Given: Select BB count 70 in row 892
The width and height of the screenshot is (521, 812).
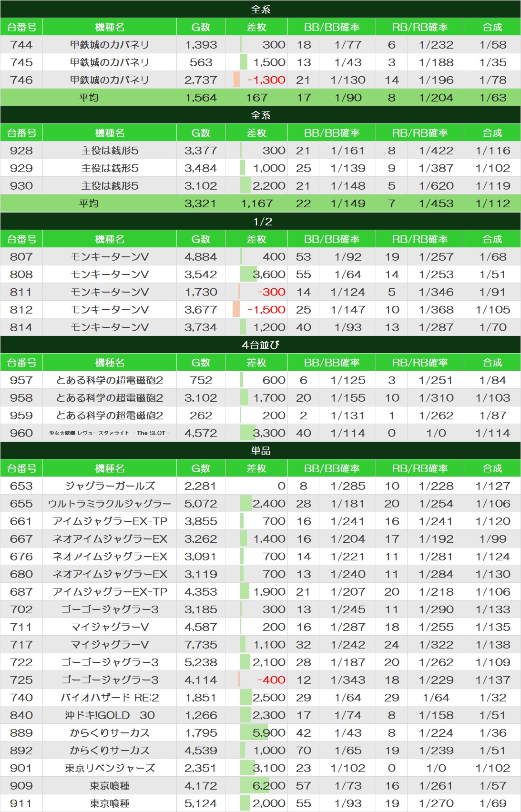Looking at the screenshot, I should coord(304,751).
